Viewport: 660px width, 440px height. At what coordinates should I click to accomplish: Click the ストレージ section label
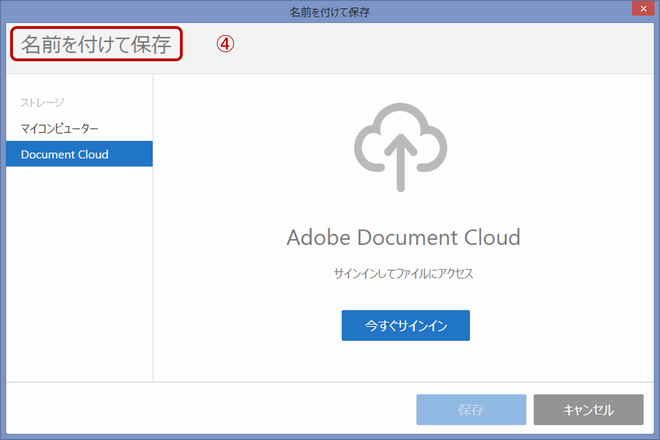click(42, 102)
